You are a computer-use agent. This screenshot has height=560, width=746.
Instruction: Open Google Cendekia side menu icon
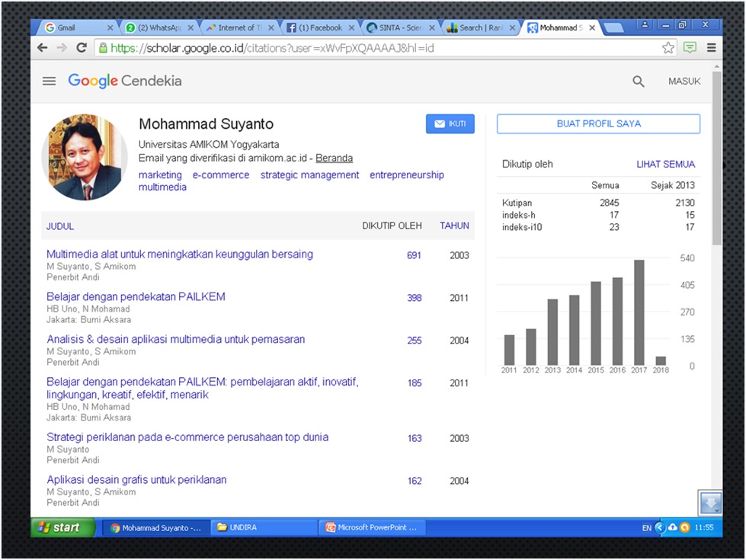[49, 81]
